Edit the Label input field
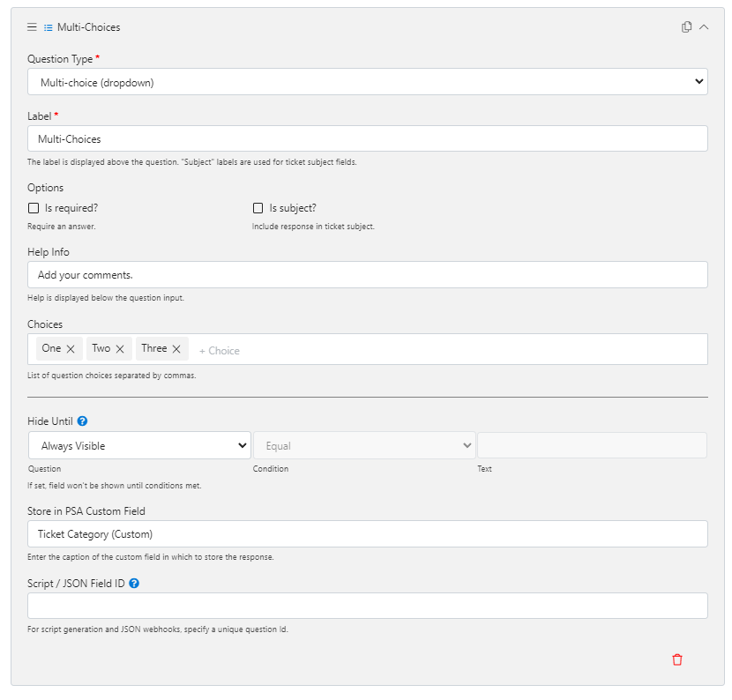732x700 pixels. [x=368, y=138]
